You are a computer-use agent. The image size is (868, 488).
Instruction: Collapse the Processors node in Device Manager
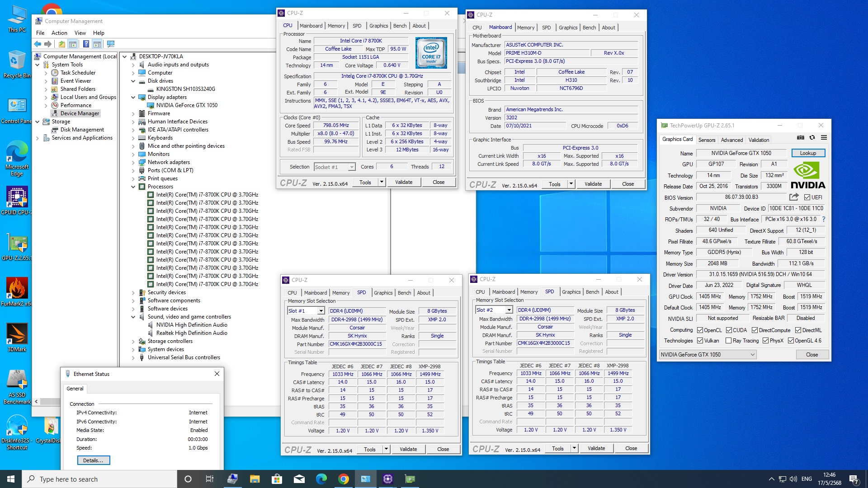133,187
